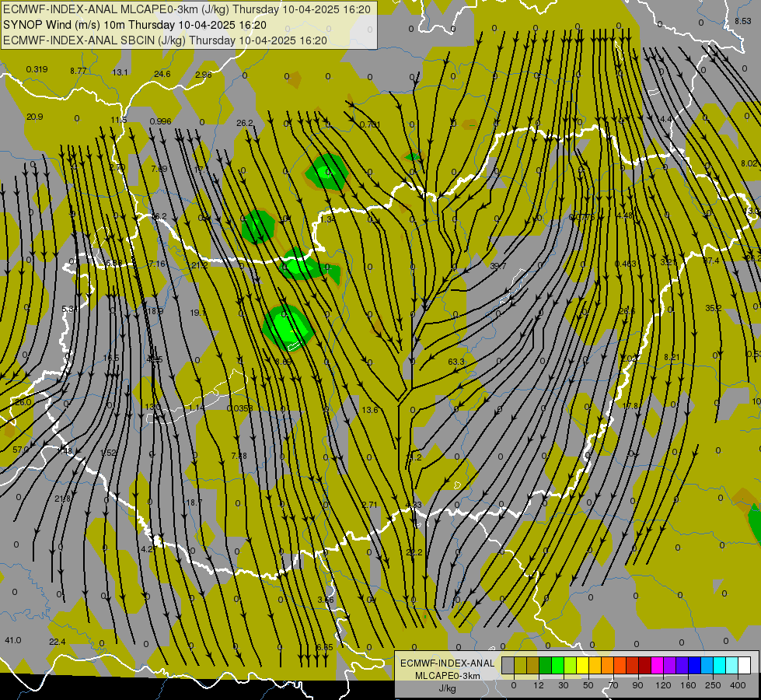
Task: Click the map value '1.34'
Action: [x=328, y=219]
